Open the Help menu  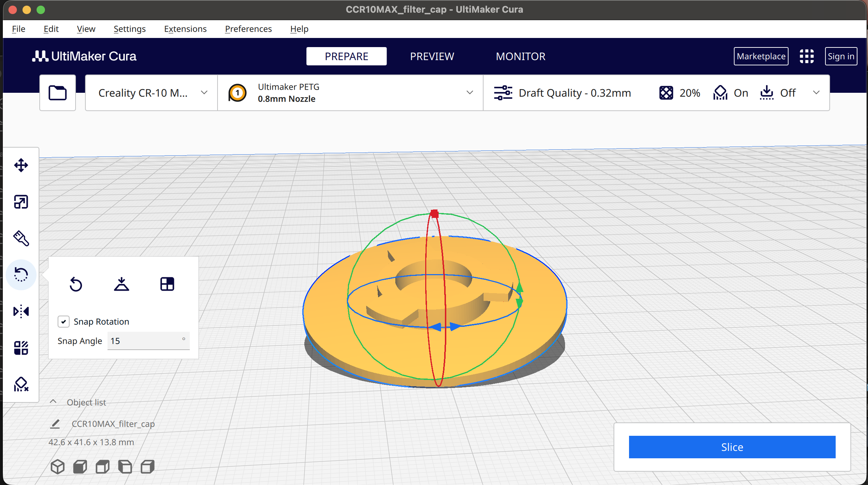pyautogui.click(x=299, y=29)
